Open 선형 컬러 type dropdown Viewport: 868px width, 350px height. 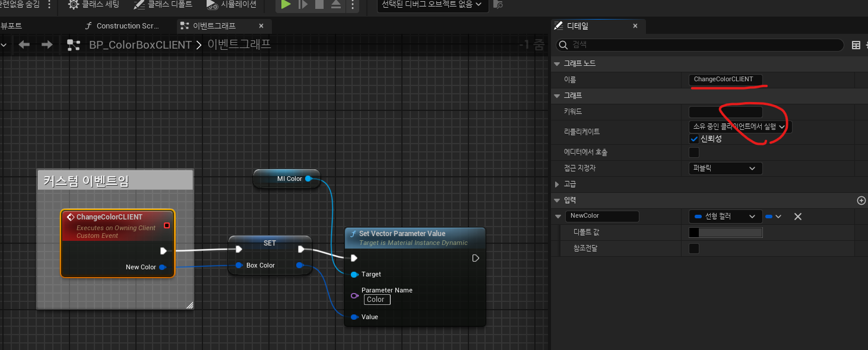726,217
